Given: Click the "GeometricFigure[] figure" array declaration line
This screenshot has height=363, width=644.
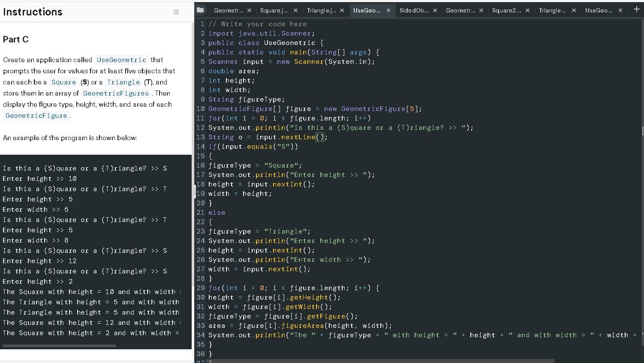Looking at the screenshot, I should tap(315, 109).
